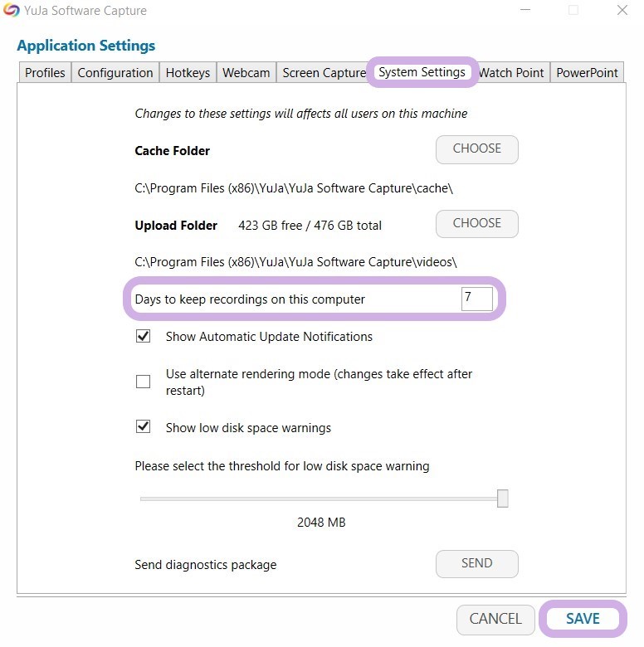644x647 pixels.
Task: Save the application settings
Action: click(x=583, y=619)
